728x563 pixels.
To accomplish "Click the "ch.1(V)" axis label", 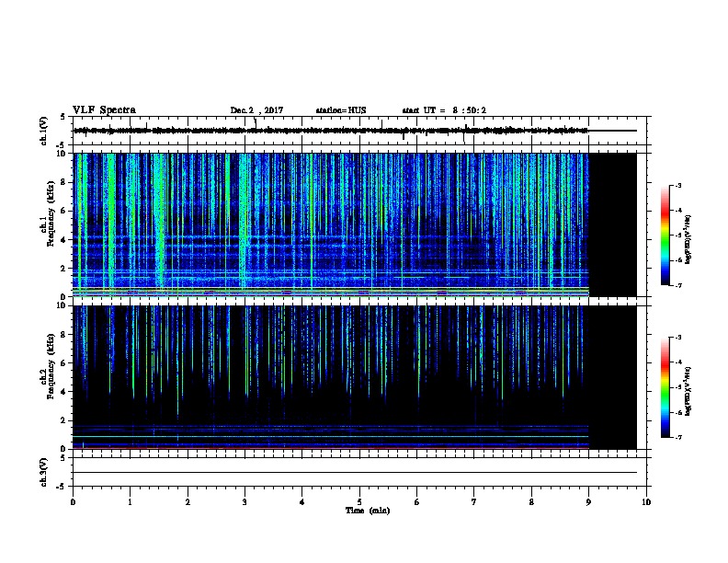I will [x=44, y=131].
